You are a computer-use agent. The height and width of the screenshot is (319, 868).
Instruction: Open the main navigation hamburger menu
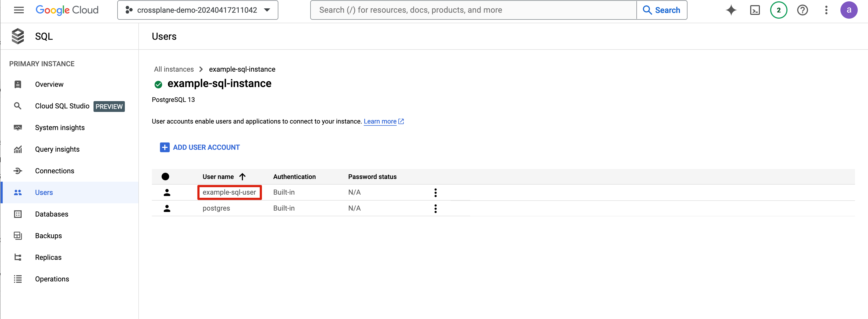[x=19, y=10]
